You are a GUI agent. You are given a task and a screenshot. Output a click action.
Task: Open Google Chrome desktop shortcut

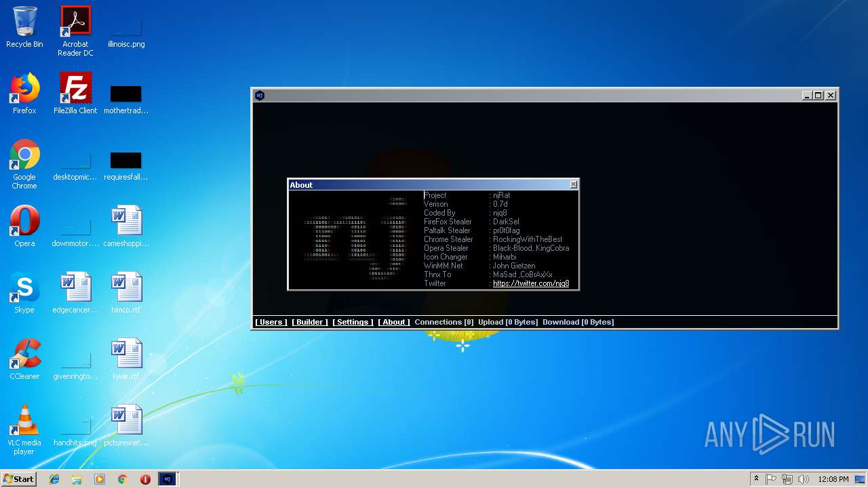click(24, 164)
